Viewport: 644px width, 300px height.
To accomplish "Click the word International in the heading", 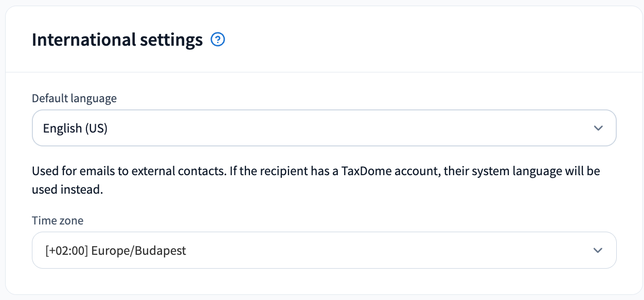I will coord(76,40).
